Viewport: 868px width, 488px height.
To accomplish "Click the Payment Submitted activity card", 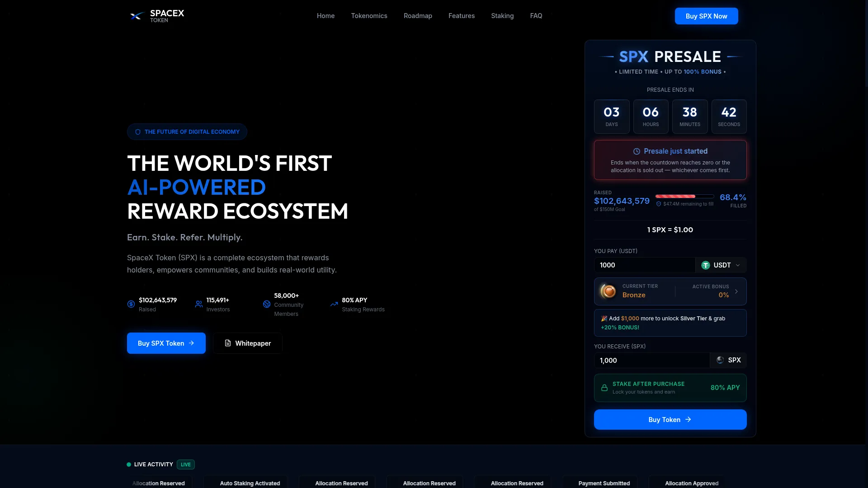I will [x=600, y=483].
